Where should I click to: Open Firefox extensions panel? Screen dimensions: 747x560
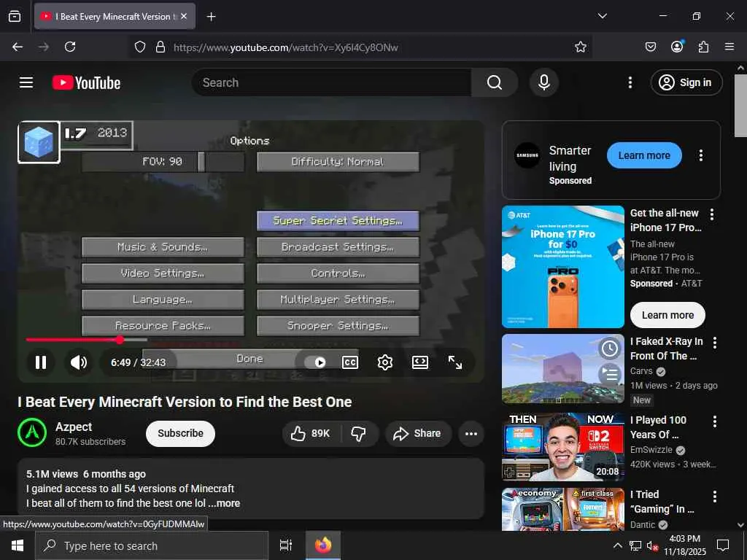click(703, 47)
